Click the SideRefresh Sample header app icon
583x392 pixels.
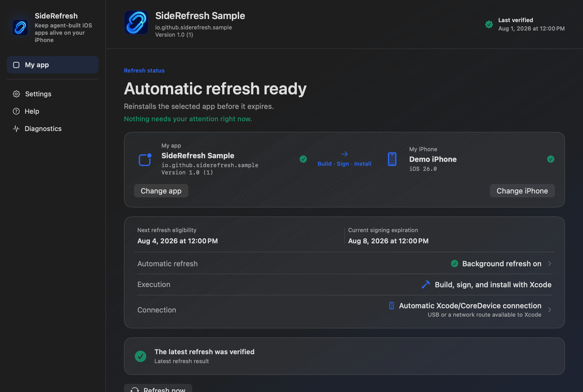click(136, 22)
